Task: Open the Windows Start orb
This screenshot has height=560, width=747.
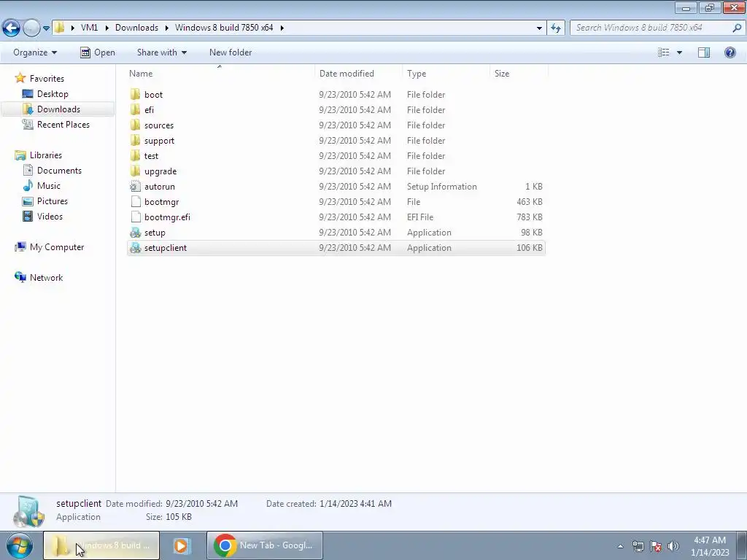Action: [20, 545]
